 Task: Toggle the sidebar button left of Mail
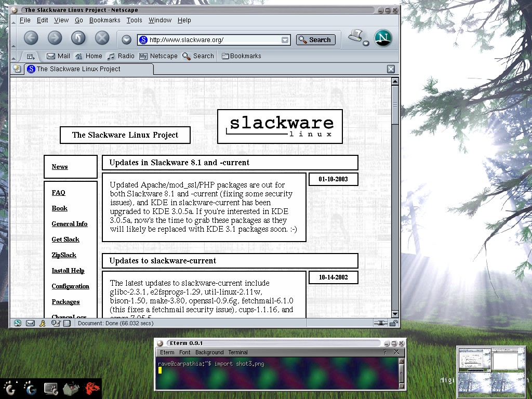coord(30,56)
